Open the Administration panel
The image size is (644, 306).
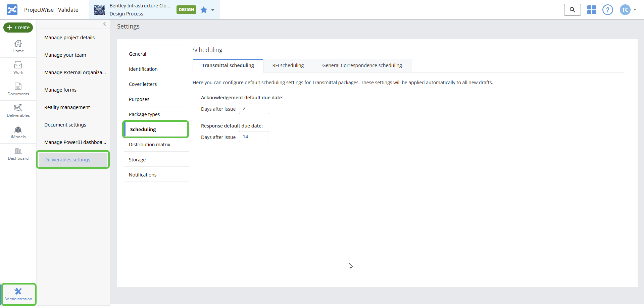click(x=18, y=294)
